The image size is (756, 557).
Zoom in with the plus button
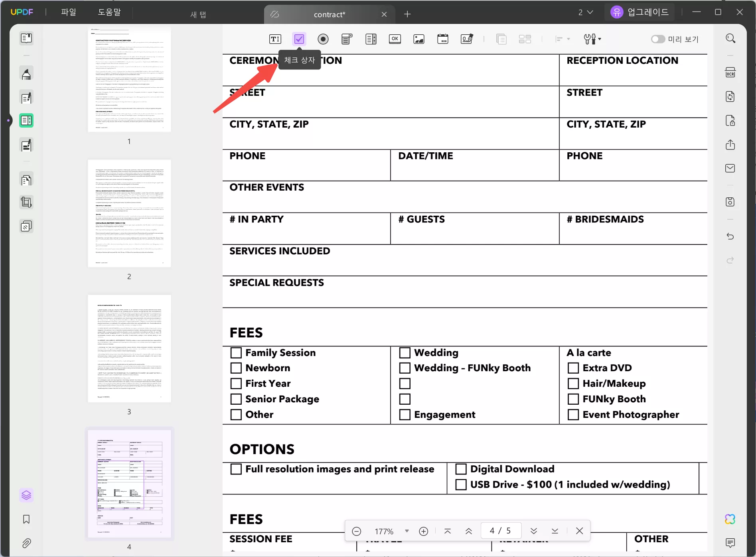(424, 531)
